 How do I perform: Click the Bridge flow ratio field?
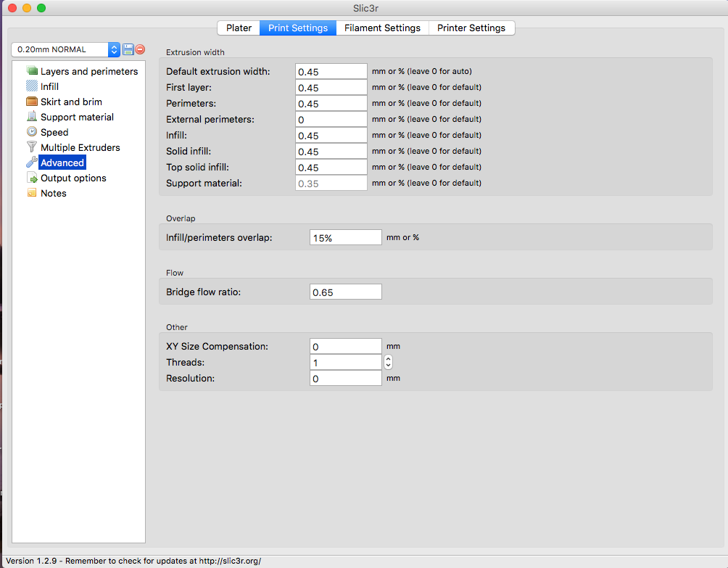345,292
